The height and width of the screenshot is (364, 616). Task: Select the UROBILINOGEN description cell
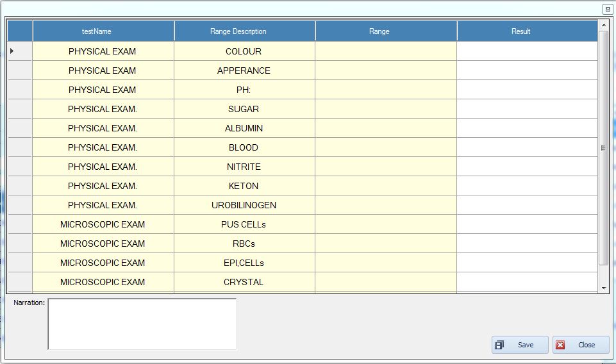point(245,205)
